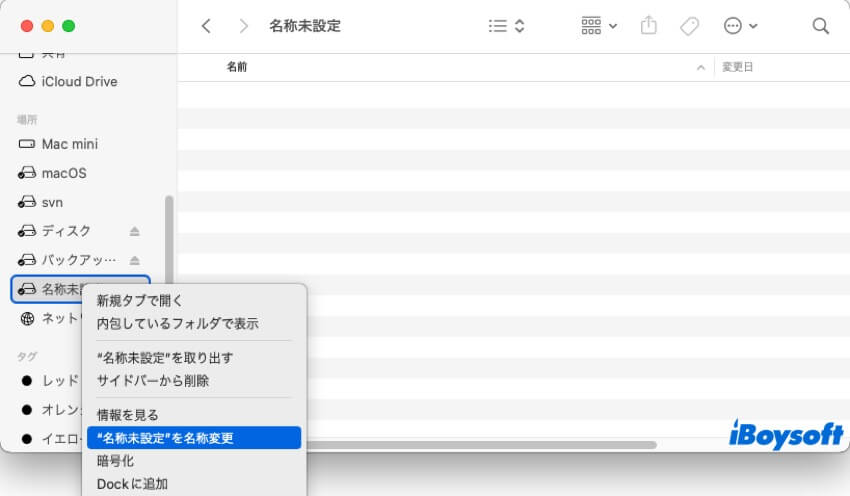Viewport: 850px width, 496px height.
Task: Click "名称未設定"を取り出す menu entry
Action: 165,357
